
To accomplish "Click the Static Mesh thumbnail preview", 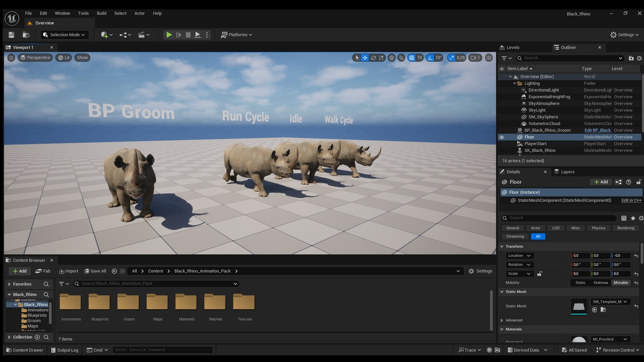I will pos(579,306).
